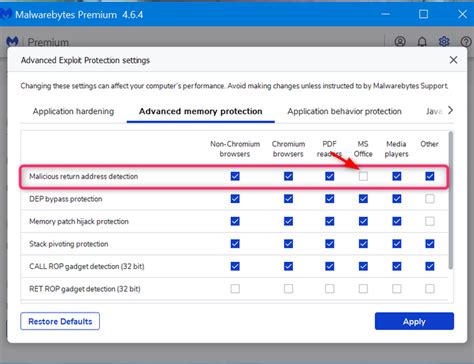Click the Non-Chromium browsers column header
This screenshot has height=364, width=474.
coord(235,149)
